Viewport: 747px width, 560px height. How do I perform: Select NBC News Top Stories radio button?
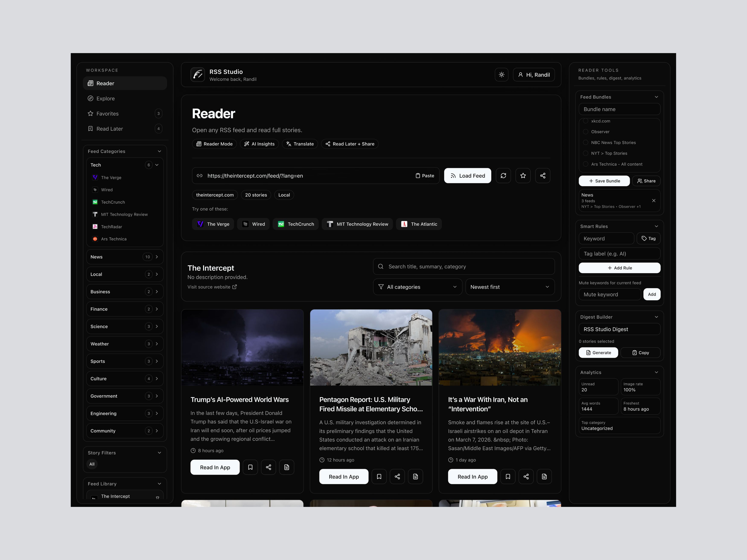[586, 143]
